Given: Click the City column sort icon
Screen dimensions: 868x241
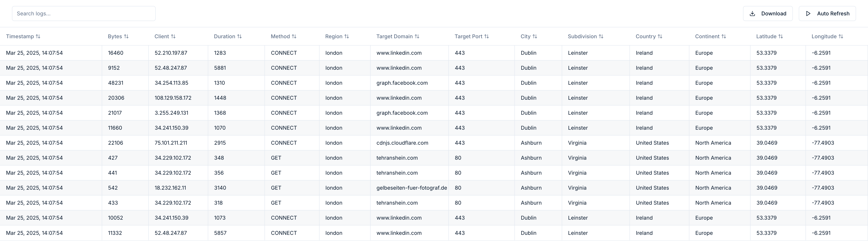Looking at the screenshot, I should [535, 37].
